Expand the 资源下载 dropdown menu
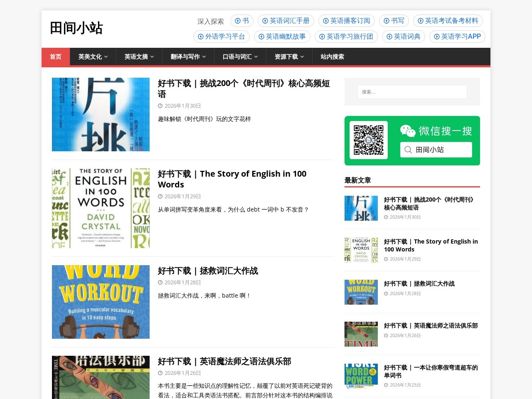Image resolution: width=532 pixels, height=399 pixels. (x=289, y=57)
